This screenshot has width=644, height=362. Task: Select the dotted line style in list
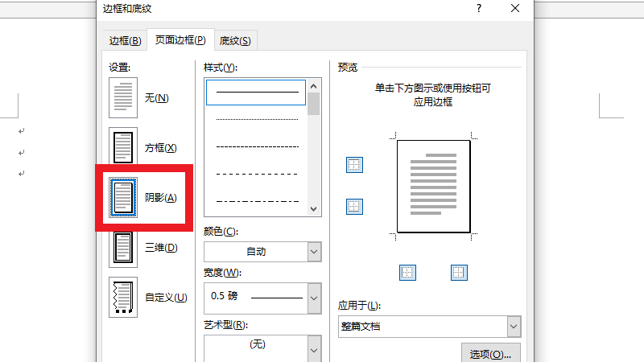(257, 120)
